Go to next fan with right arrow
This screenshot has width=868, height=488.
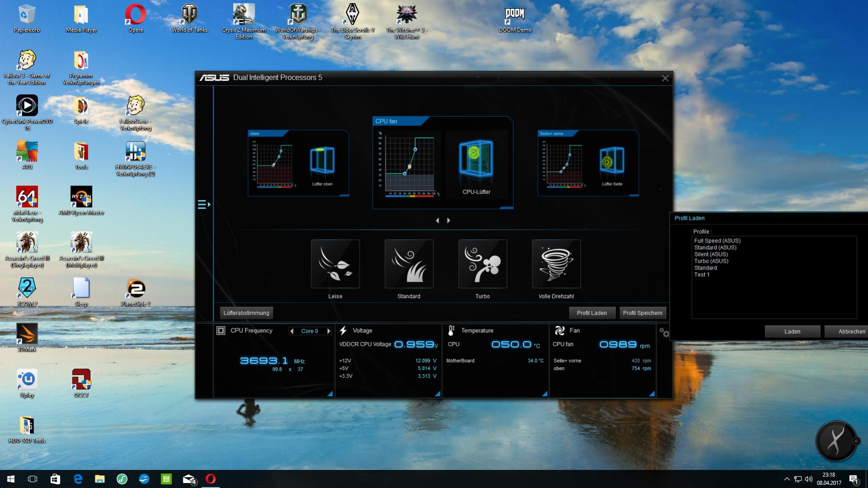pos(448,220)
